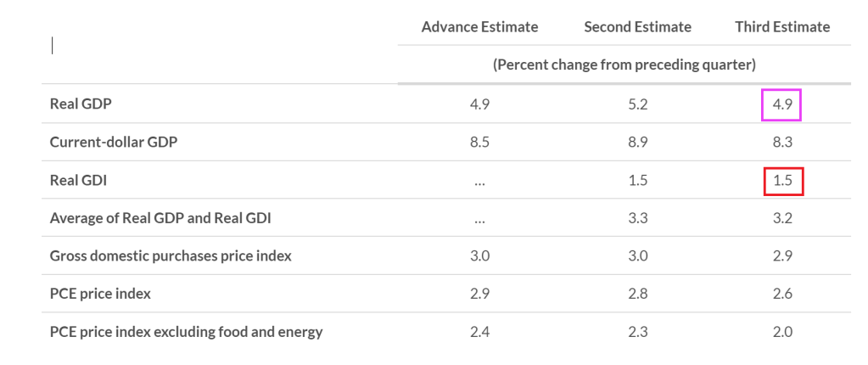868x365 pixels.
Task: Click the Third Estimate column header
Action: [782, 26]
